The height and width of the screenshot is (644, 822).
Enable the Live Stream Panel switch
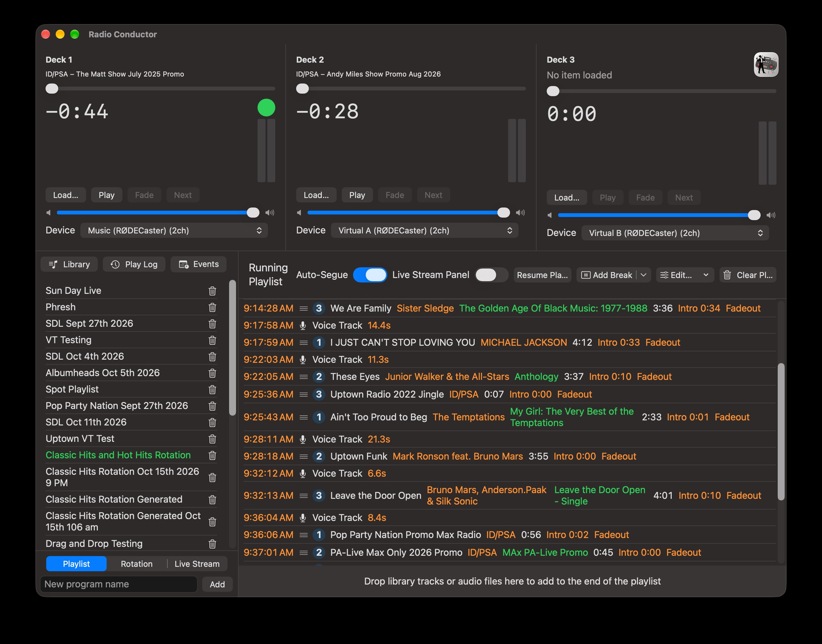click(x=492, y=275)
